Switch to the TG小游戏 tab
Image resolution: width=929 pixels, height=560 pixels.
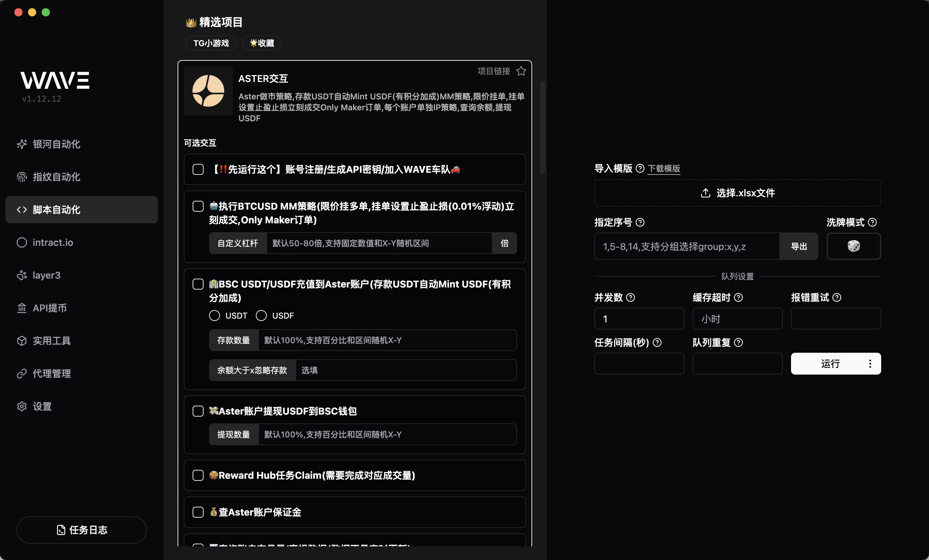211,43
